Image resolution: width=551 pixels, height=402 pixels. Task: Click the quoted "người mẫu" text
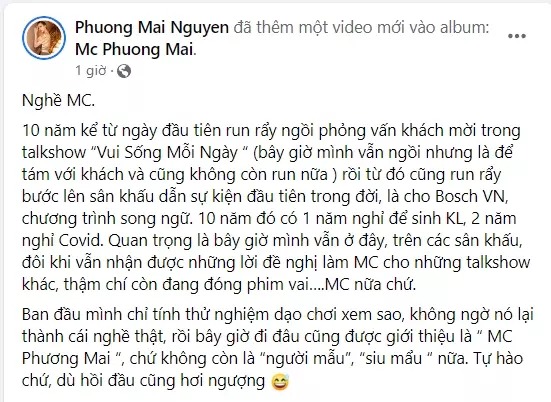(306, 359)
